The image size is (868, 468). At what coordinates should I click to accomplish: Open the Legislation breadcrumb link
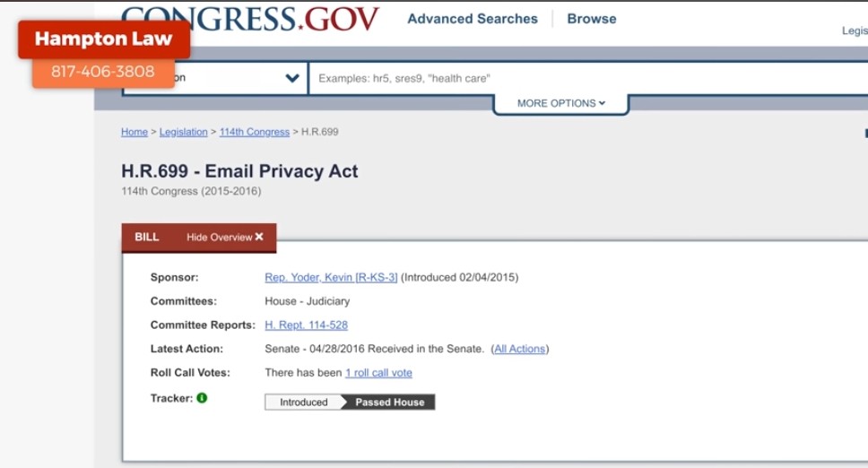(x=183, y=132)
